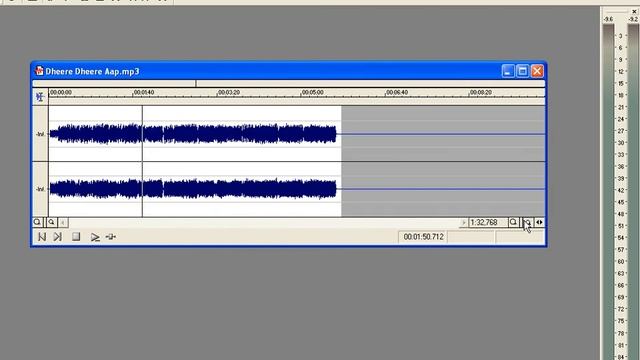This screenshot has height=360, width=640.
Task: Click the -9.6 peak value above left meter
Action: [x=608, y=19]
